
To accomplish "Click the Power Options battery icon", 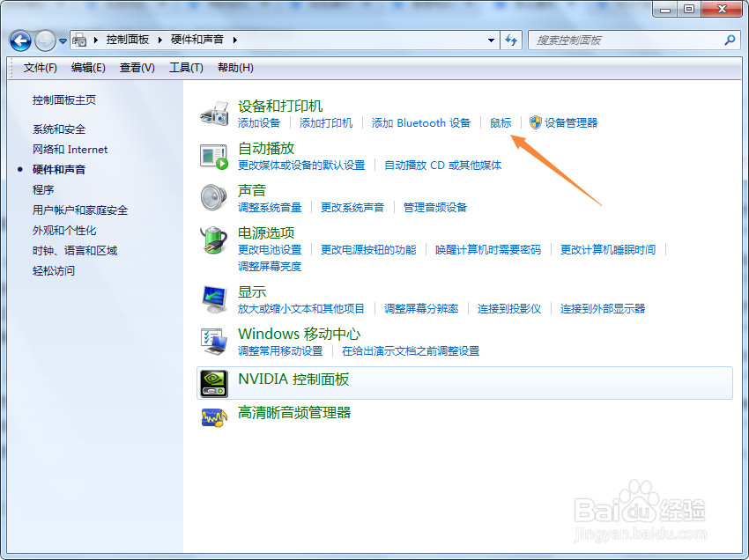I will click(213, 240).
